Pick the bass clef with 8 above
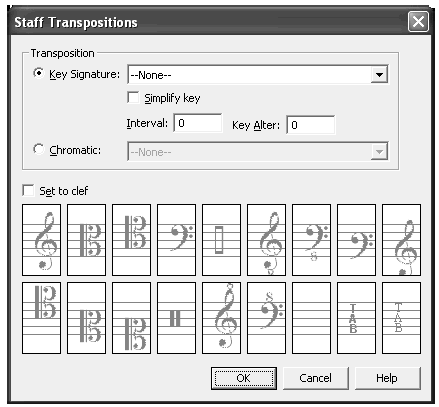The image size is (439, 407). (x=266, y=318)
